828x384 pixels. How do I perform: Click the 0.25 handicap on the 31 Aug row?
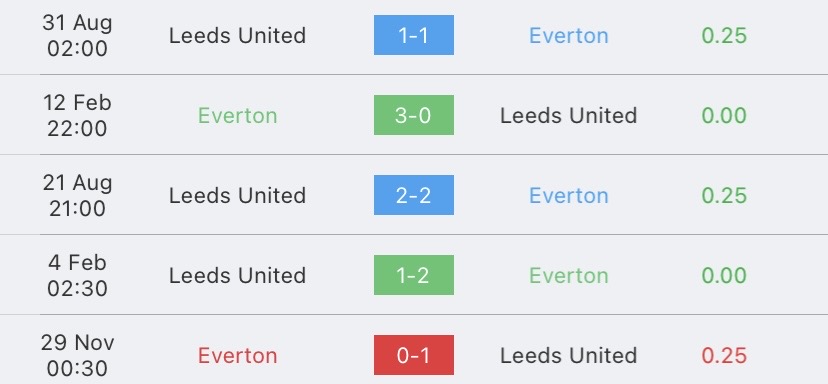tap(724, 35)
